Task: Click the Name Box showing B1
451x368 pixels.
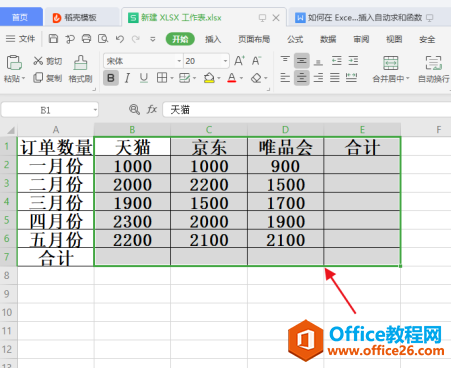Action: pyautogui.click(x=46, y=110)
